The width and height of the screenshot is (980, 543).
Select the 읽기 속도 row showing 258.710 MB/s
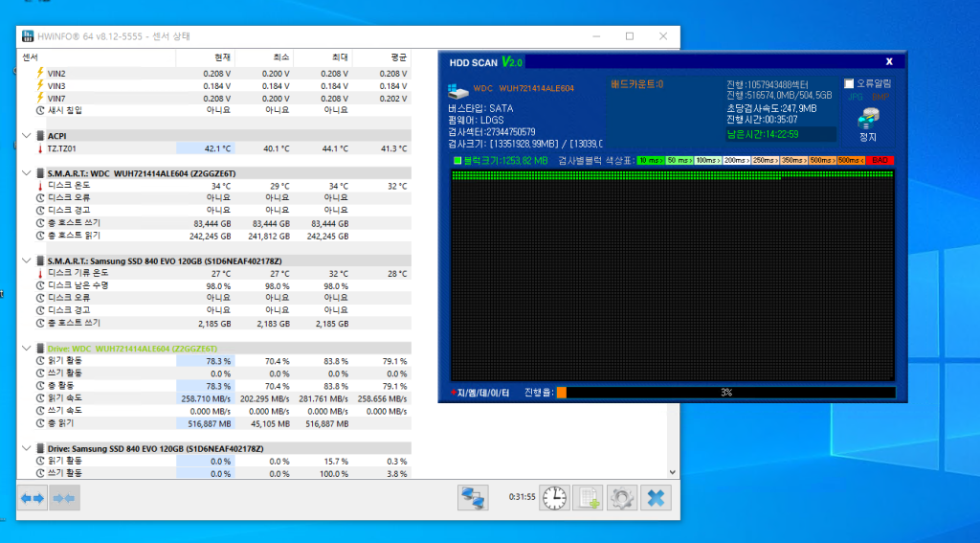point(214,398)
